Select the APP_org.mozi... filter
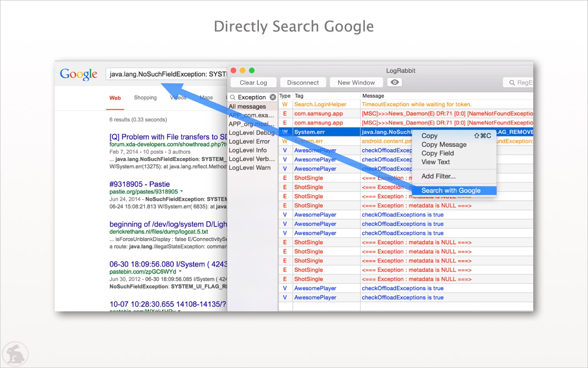 (252, 124)
